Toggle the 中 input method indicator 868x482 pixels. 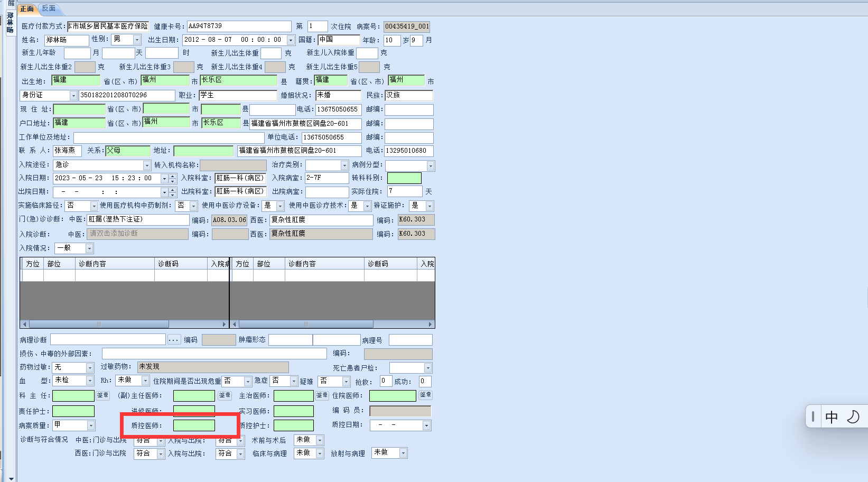pos(832,417)
